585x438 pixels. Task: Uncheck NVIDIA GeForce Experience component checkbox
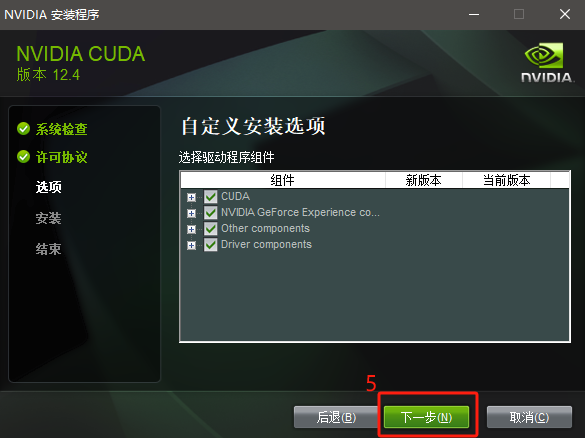[x=210, y=213]
